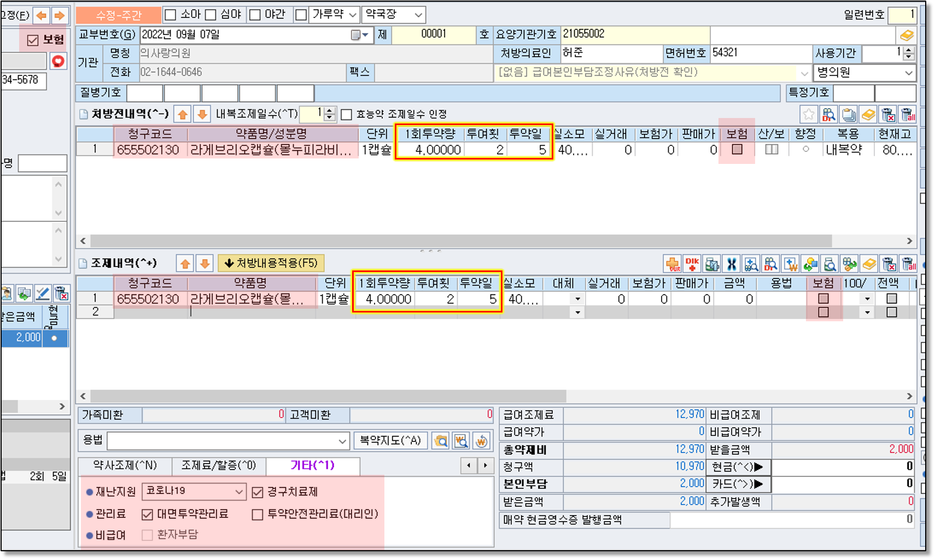The height and width of the screenshot is (560, 935).
Task: Click the 처방내용적용(F5) button
Action: [x=271, y=263]
